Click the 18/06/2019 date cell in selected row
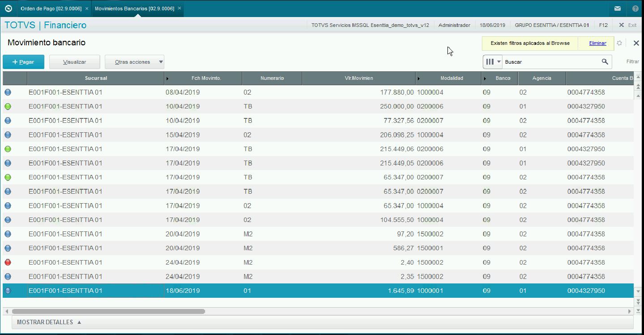 (203, 291)
